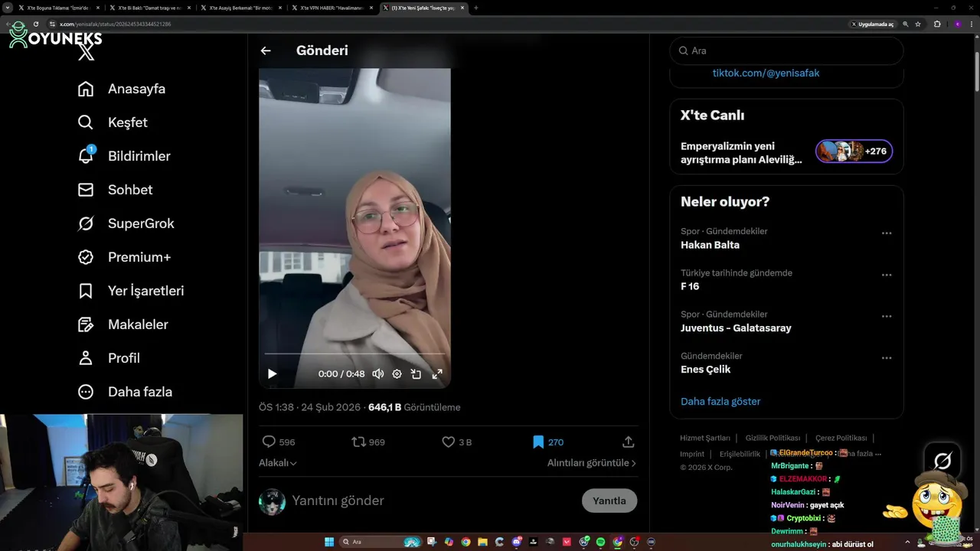Open video settings gear
Image resolution: width=980 pixels, height=551 pixels.
pyautogui.click(x=397, y=374)
